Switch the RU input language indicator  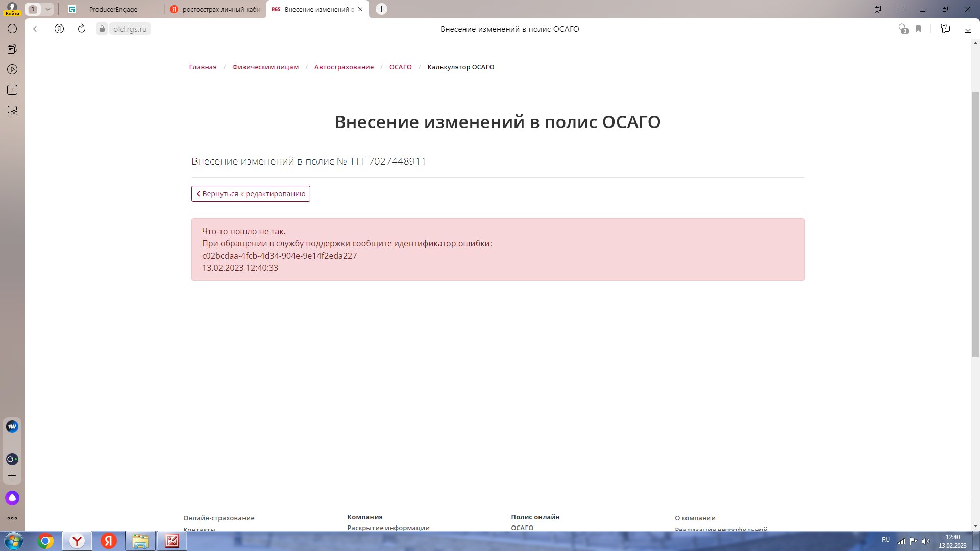886,540
